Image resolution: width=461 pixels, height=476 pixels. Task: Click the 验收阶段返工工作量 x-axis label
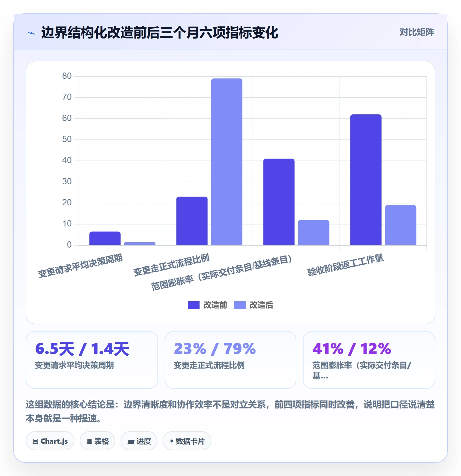click(x=345, y=265)
